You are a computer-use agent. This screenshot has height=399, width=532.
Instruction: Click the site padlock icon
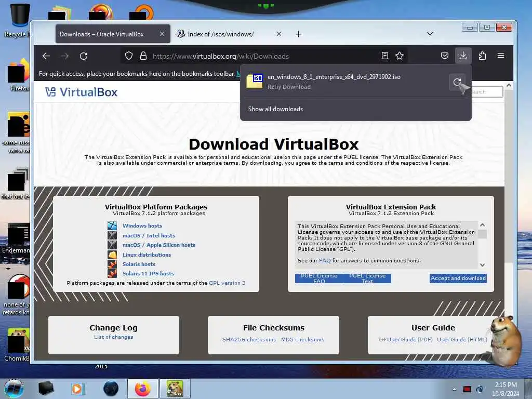click(143, 56)
